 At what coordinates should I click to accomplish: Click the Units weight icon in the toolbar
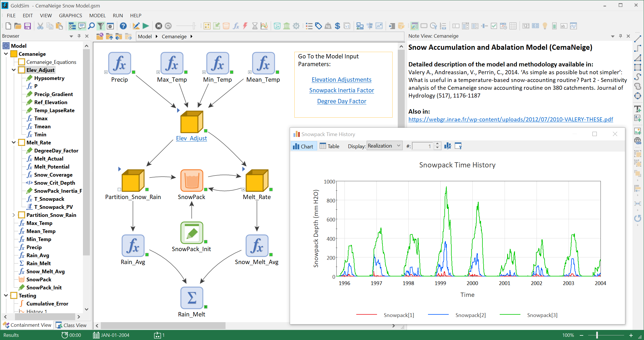pos(328,26)
